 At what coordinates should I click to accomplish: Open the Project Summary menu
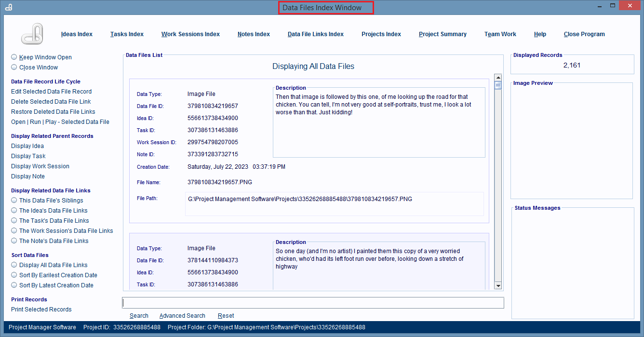coord(443,34)
